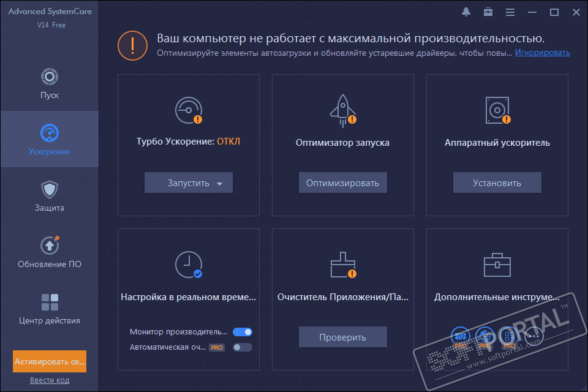The width and height of the screenshot is (588, 392).
Task: Enable the Автоматическая оч... toggle
Action: (243, 347)
